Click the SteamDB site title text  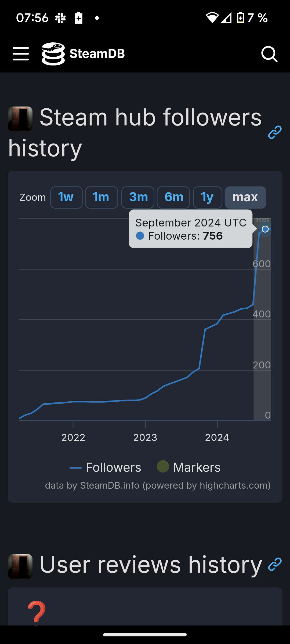tap(97, 54)
